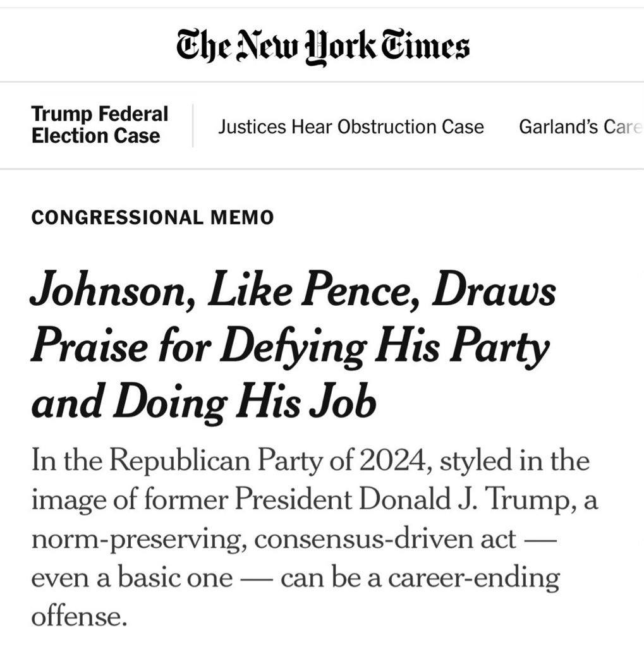Open the Trump Federal Election Case topic
The image size is (644, 647).
(99, 125)
